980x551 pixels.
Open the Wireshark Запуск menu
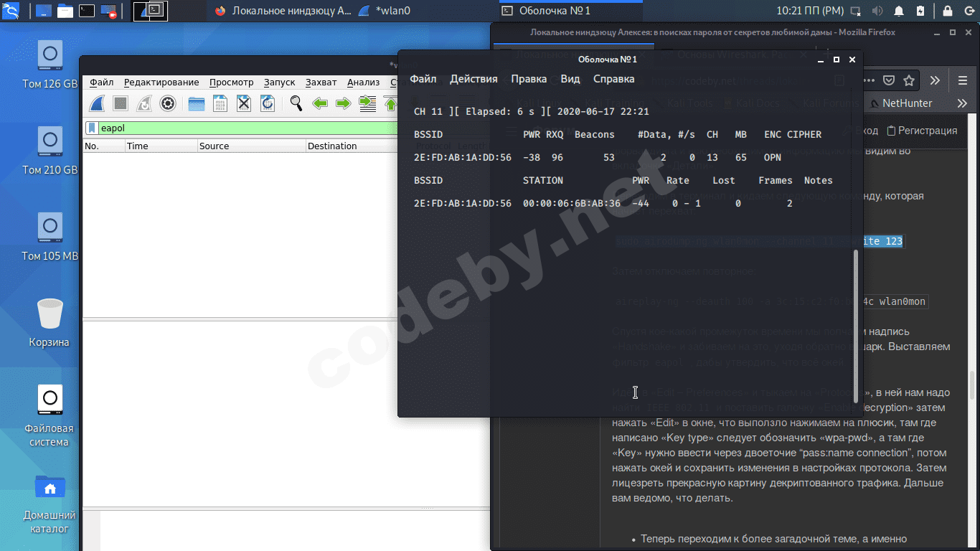[x=279, y=83]
